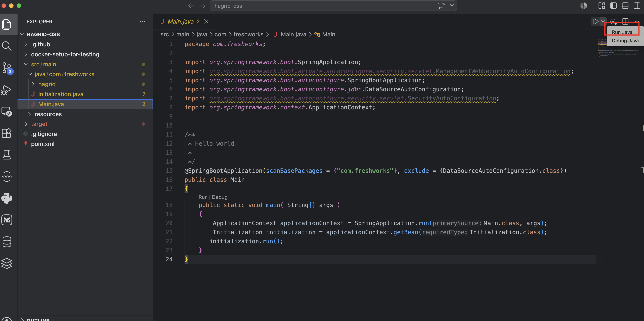Click the freshworks breadcrumb segment

point(248,34)
